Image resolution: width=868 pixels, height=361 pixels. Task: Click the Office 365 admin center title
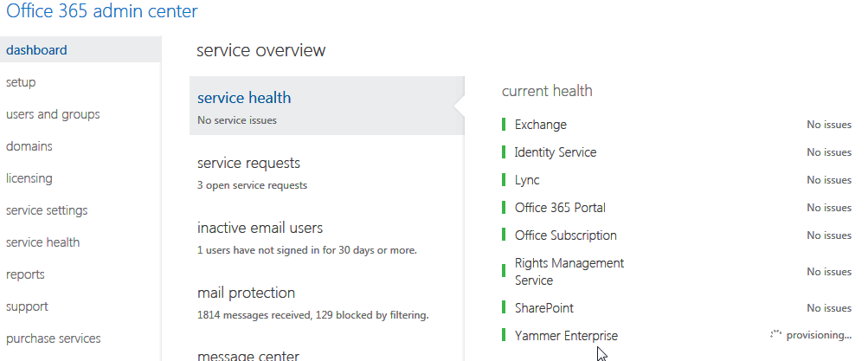102,11
